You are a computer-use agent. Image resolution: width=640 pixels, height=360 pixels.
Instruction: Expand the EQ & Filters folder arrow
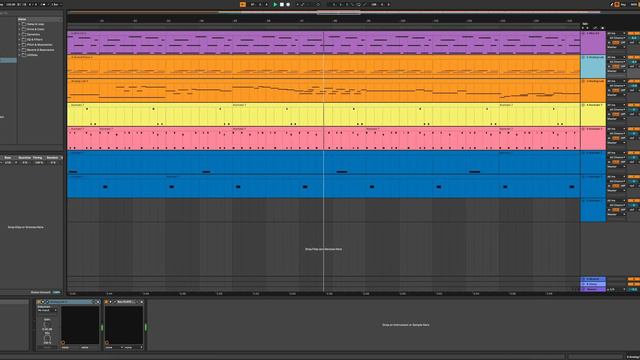click(19, 40)
